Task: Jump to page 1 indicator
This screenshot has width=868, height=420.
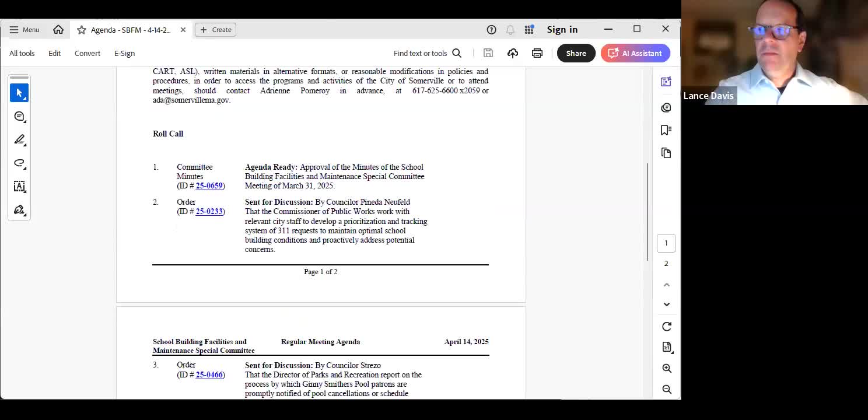Action: click(x=666, y=243)
